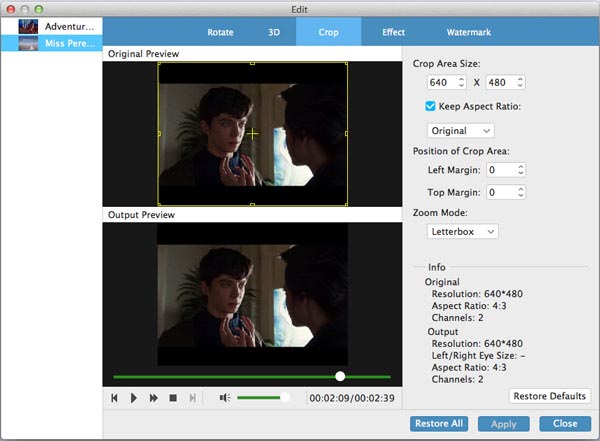
Task: Click the Close button
Action: (565, 424)
